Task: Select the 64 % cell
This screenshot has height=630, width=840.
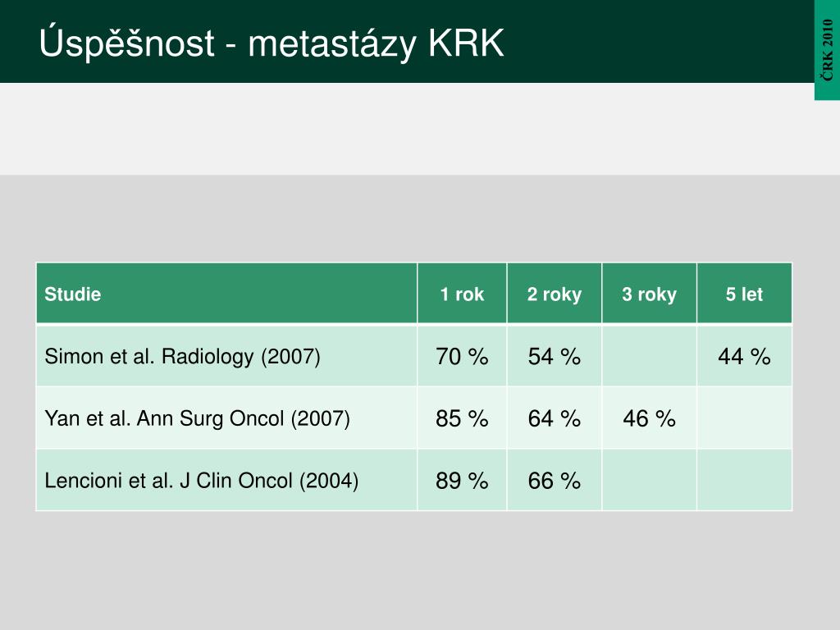Action: [x=555, y=418]
